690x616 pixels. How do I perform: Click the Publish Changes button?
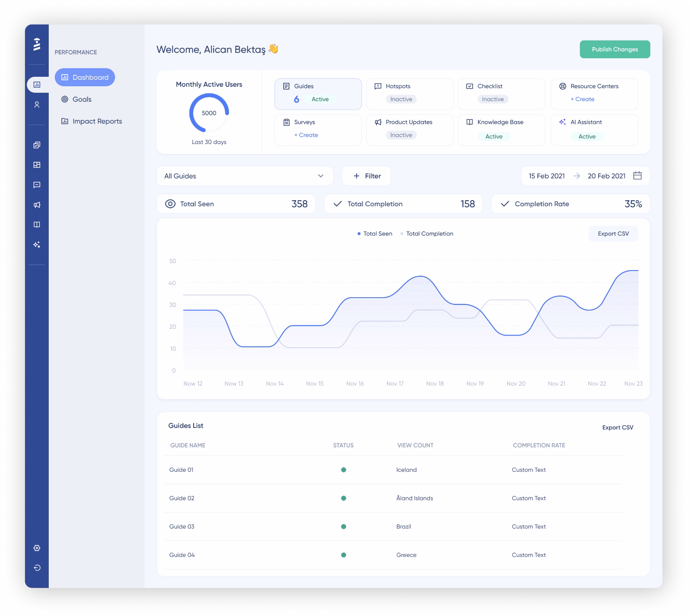pos(615,49)
